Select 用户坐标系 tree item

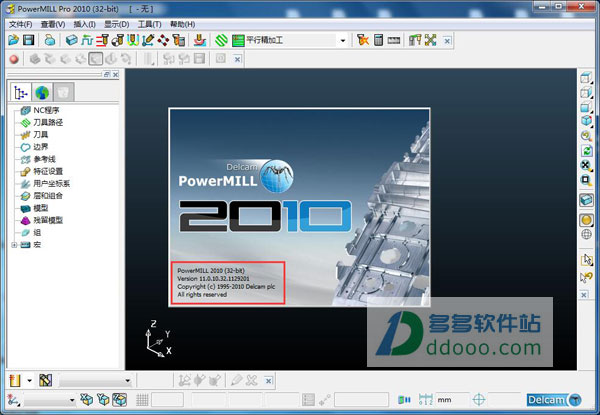(x=52, y=184)
